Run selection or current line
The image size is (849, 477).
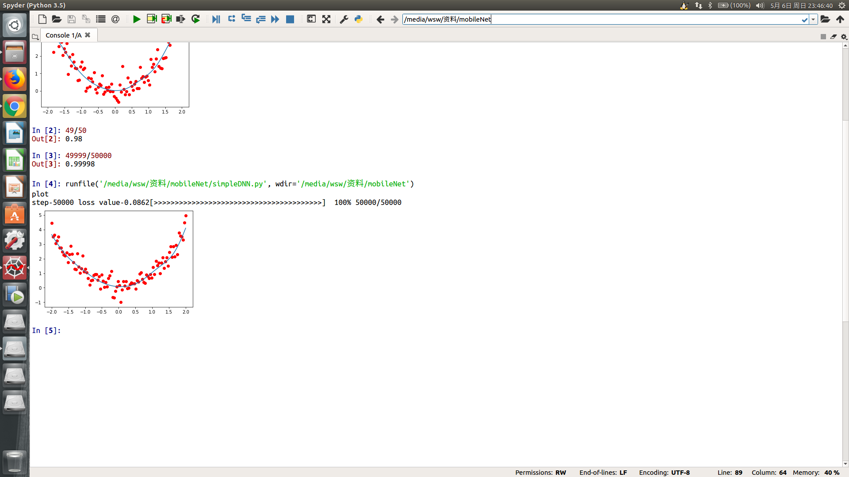coord(180,19)
